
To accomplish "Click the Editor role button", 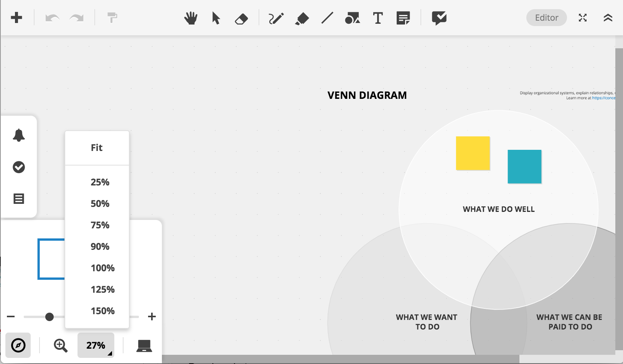I will [547, 18].
